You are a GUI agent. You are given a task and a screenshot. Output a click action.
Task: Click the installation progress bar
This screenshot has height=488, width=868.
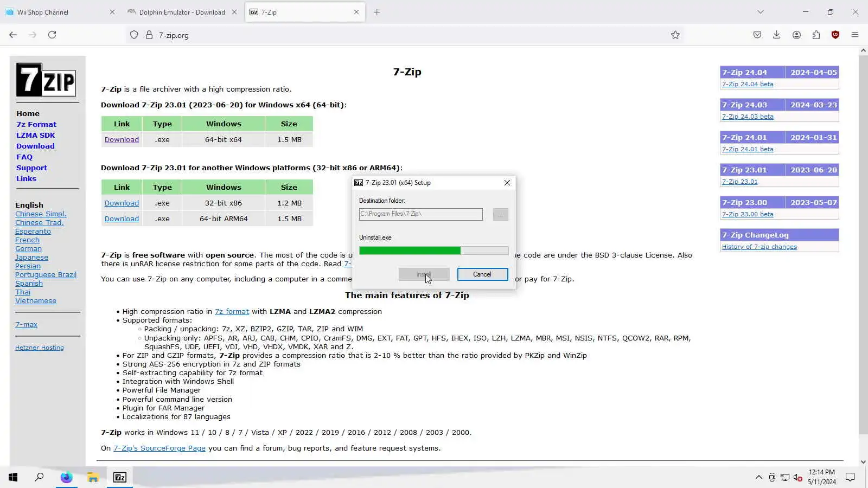click(434, 251)
